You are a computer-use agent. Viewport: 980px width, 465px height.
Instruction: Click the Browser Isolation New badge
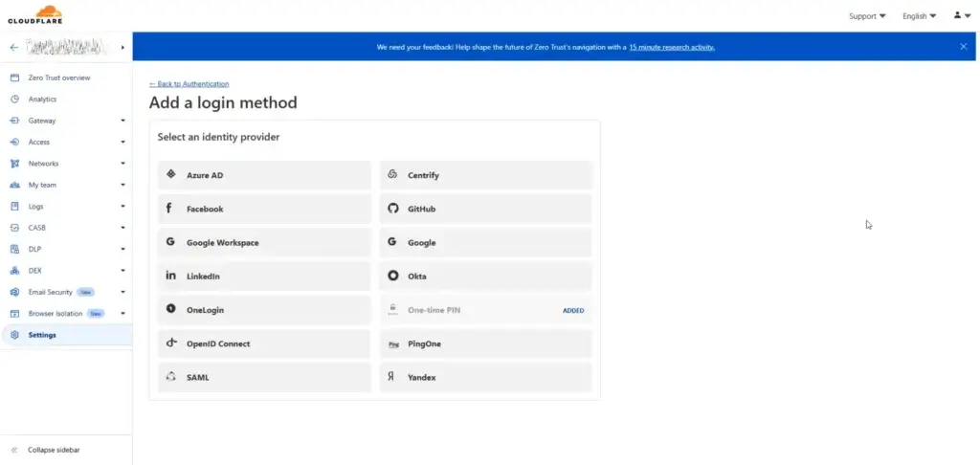[x=96, y=314]
